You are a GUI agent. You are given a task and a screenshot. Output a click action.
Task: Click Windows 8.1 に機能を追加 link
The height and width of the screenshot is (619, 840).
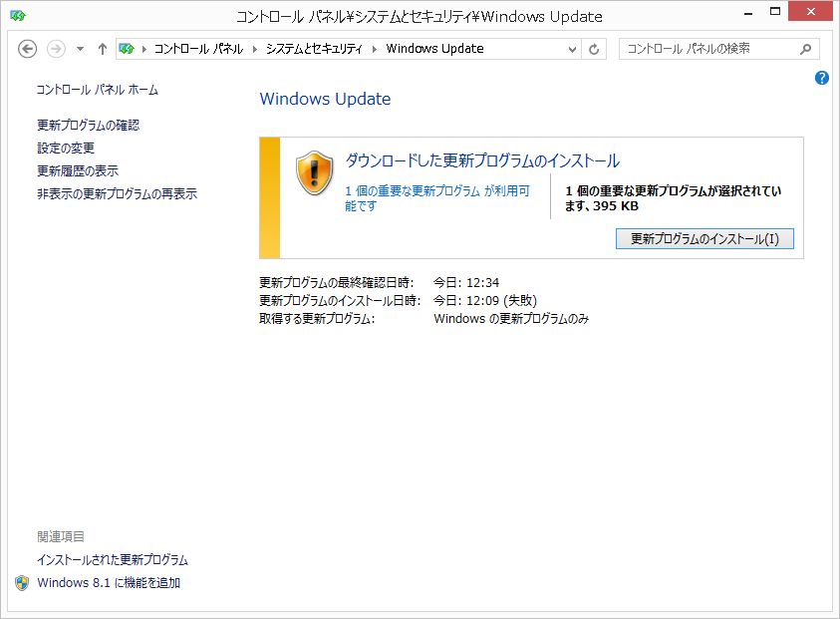pyautogui.click(x=109, y=583)
